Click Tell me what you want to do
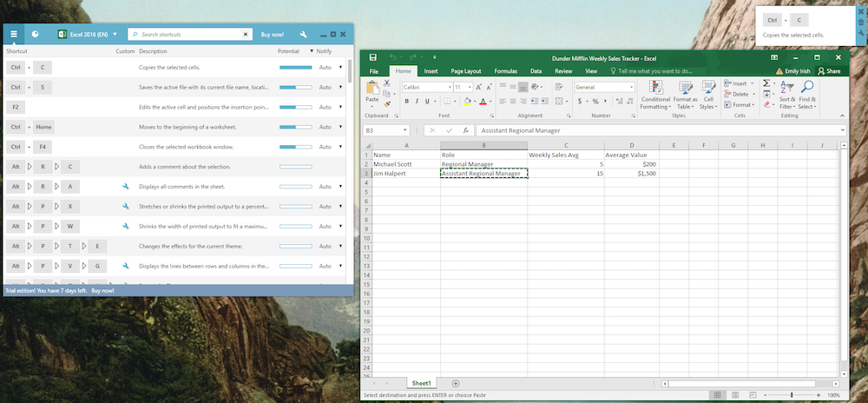Viewport: 868px width, 403px height. [652, 71]
